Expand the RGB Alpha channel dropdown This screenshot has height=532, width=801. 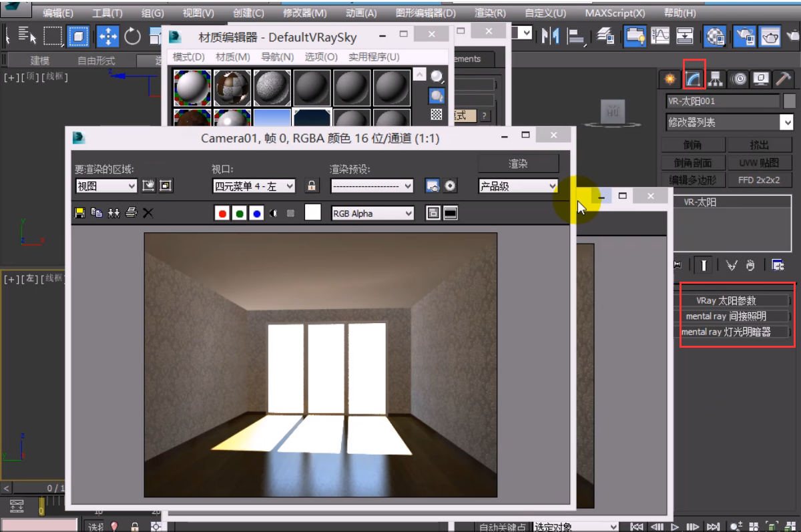(x=372, y=214)
